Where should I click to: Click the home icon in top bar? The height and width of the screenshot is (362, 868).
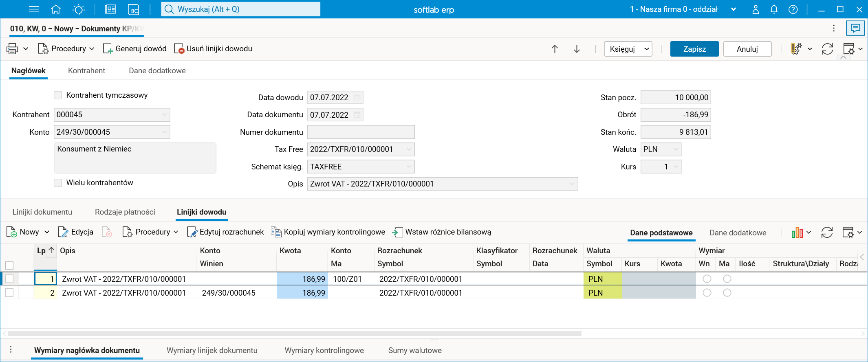click(56, 9)
